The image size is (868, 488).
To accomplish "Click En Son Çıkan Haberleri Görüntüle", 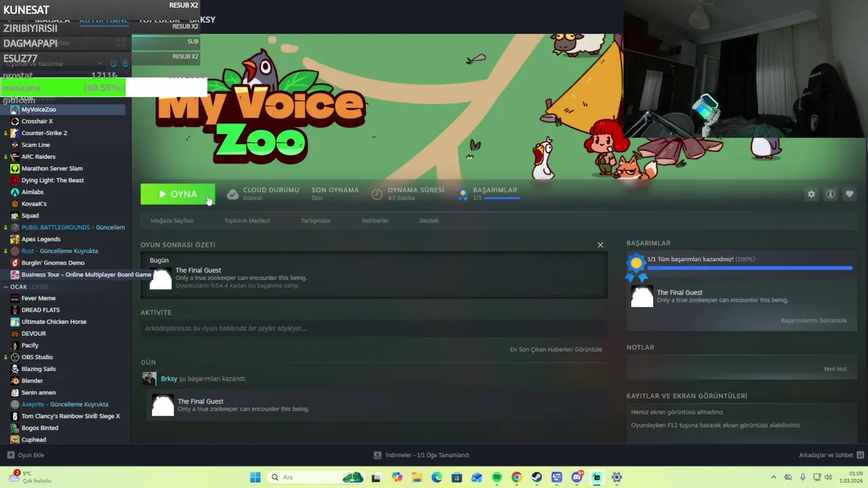I will [556, 350].
